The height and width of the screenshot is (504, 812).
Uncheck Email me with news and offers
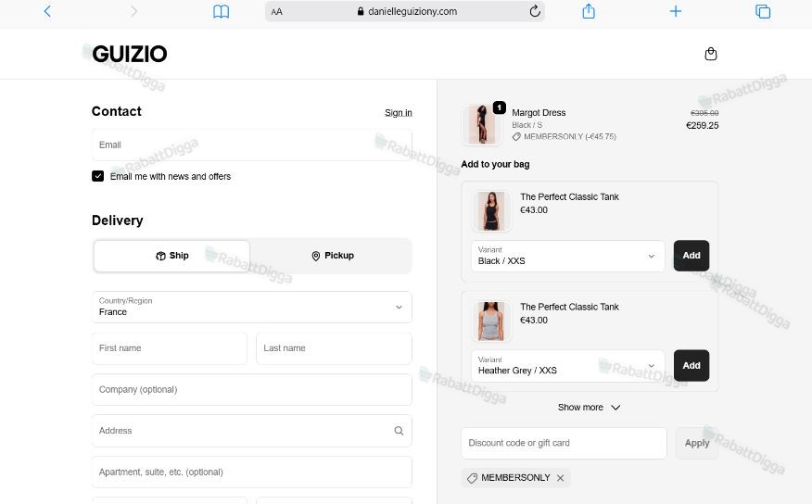pyautogui.click(x=98, y=176)
